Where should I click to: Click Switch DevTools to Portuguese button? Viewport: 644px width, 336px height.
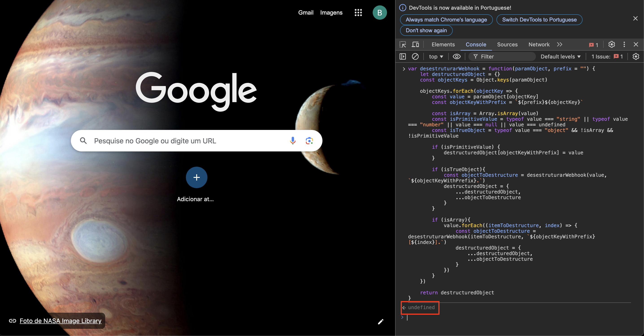pos(539,20)
